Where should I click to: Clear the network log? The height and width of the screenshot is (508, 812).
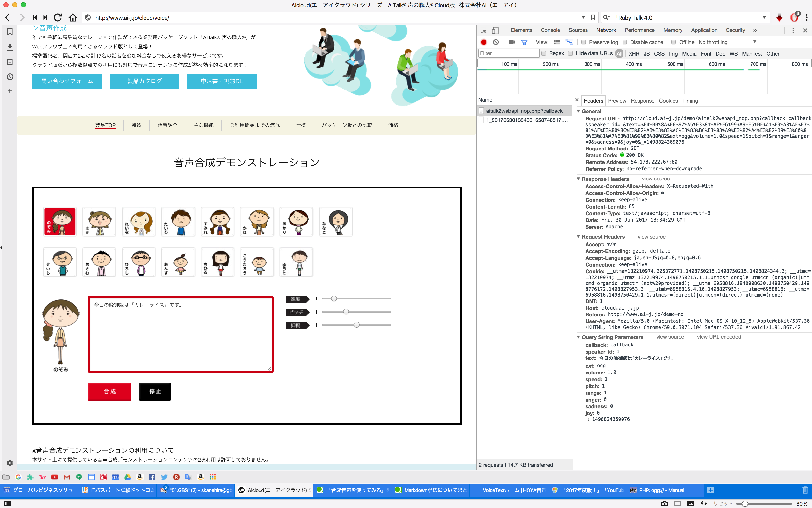tap(496, 42)
